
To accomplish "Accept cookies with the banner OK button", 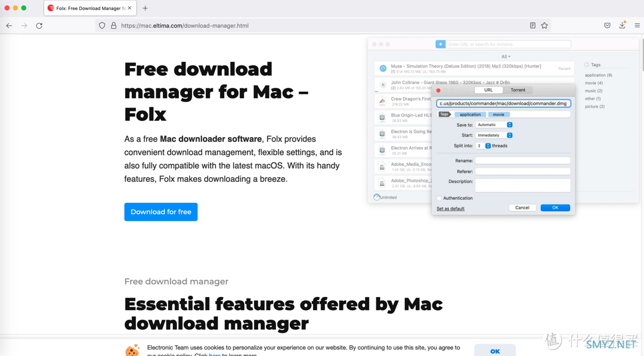I will click(x=495, y=350).
